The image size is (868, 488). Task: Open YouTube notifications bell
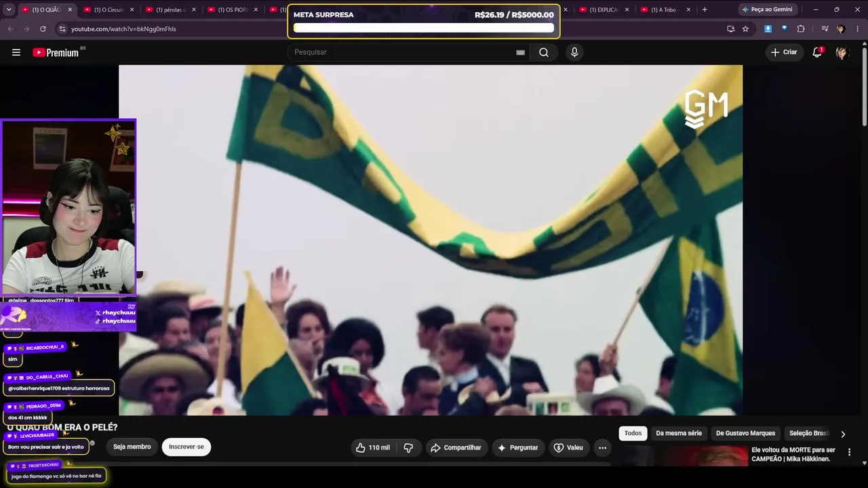(x=817, y=52)
